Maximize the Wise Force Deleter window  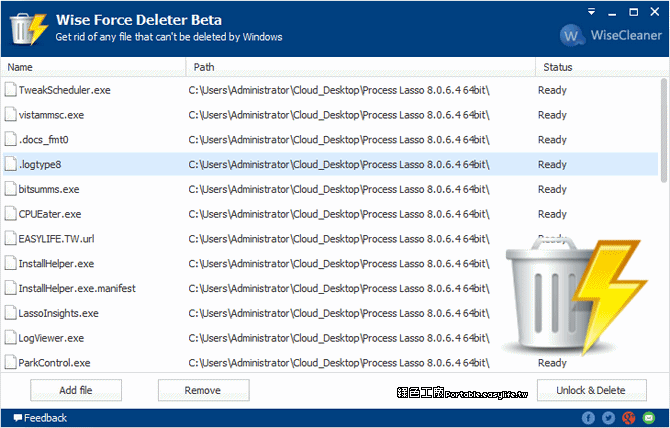pos(634,12)
